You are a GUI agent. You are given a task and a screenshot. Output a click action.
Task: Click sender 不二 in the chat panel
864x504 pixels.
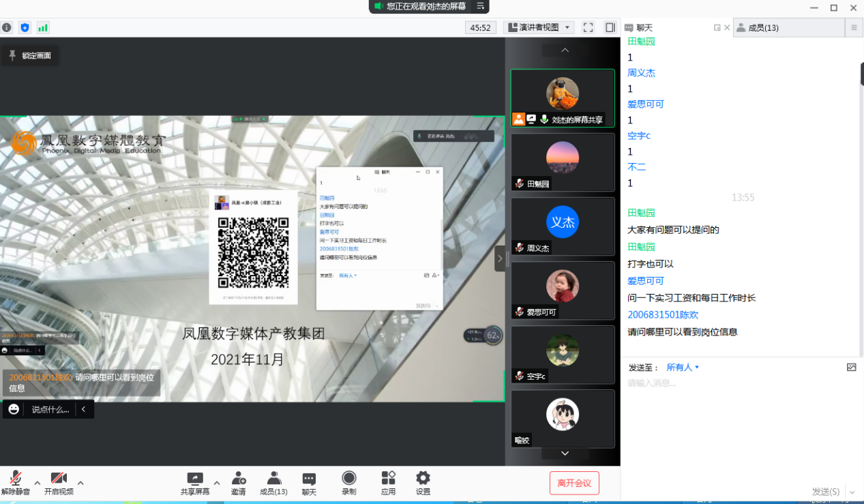click(636, 167)
